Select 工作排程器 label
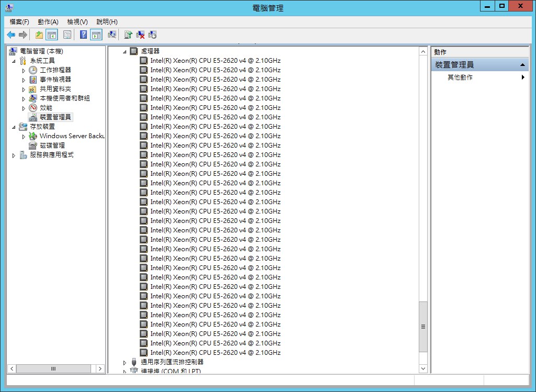The width and height of the screenshot is (536, 392). click(55, 70)
